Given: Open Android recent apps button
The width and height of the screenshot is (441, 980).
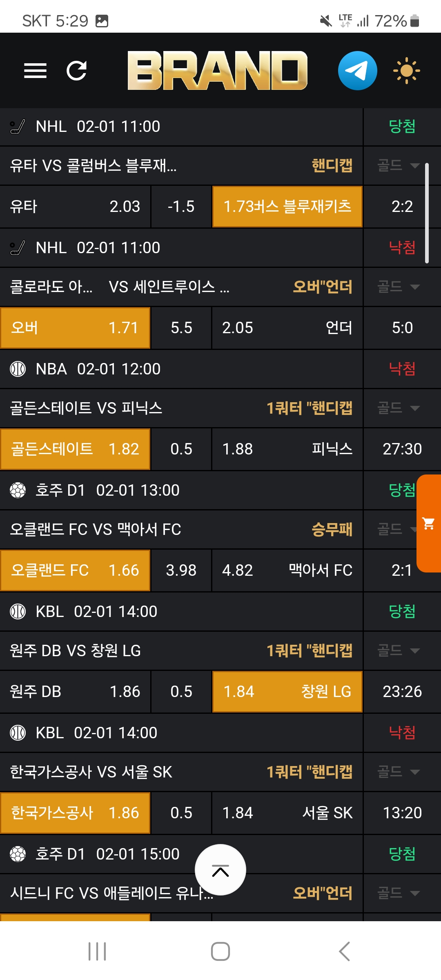Looking at the screenshot, I should (x=97, y=951).
